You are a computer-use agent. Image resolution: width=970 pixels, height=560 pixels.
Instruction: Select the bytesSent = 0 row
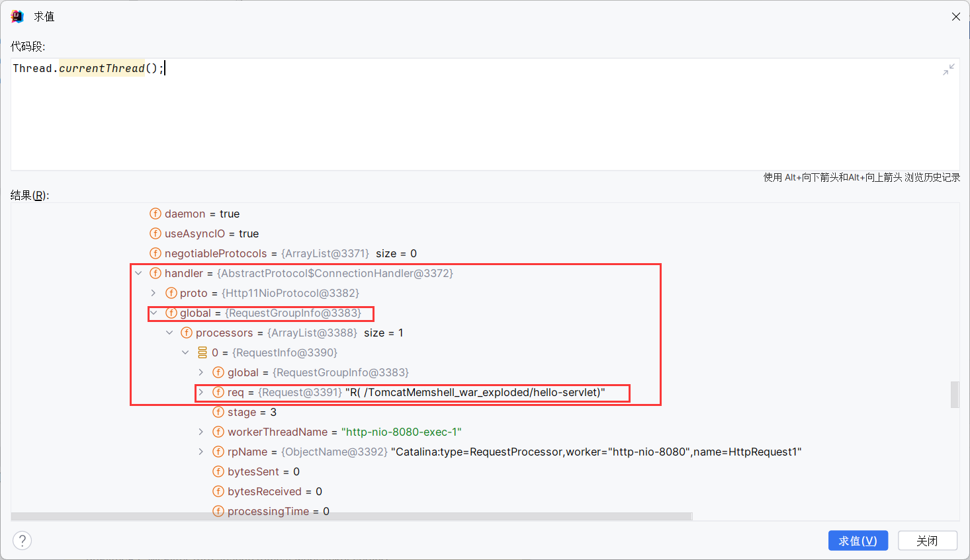485,471
